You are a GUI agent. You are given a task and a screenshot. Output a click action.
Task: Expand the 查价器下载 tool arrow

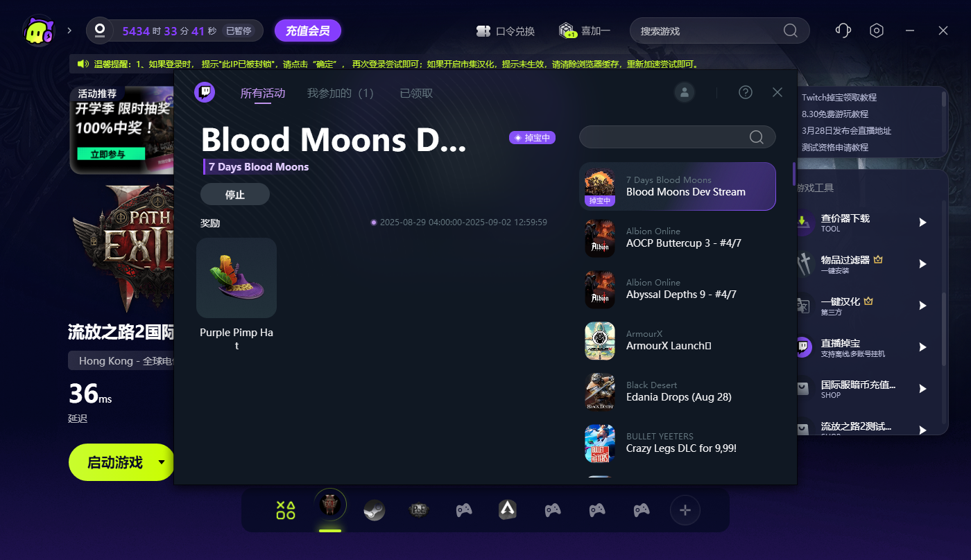coord(922,222)
